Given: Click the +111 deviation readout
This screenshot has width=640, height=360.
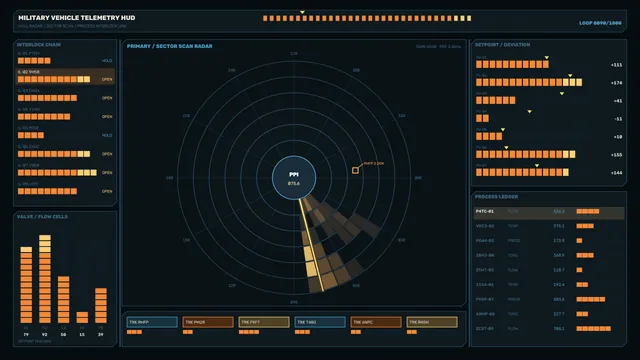Looking at the screenshot, I should [x=616, y=65].
